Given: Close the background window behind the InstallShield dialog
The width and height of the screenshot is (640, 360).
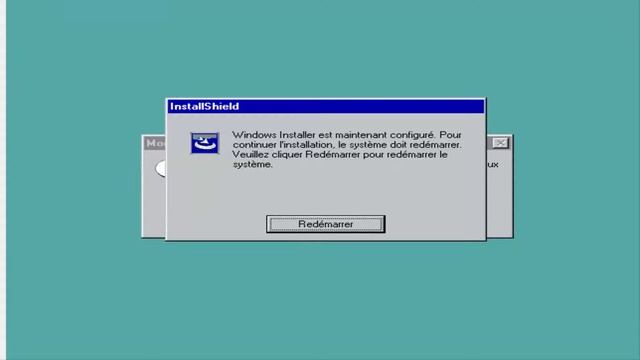Looking at the screenshot, I should [x=500, y=143].
